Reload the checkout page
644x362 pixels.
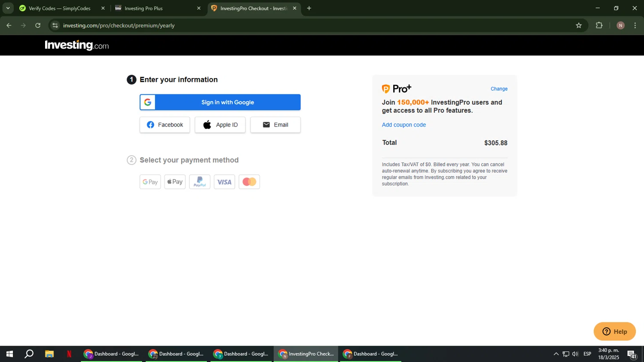38,26
